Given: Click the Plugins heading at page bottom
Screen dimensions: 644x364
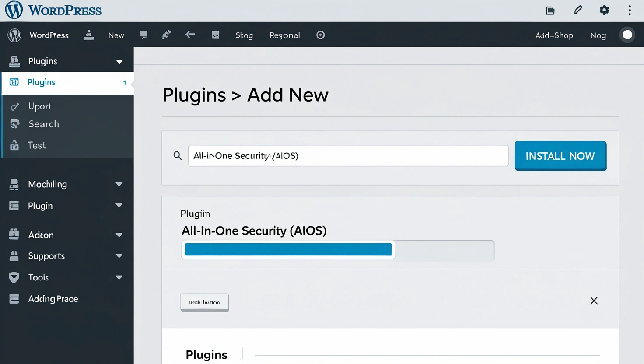Looking at the screenshot, I should (206, 355).
